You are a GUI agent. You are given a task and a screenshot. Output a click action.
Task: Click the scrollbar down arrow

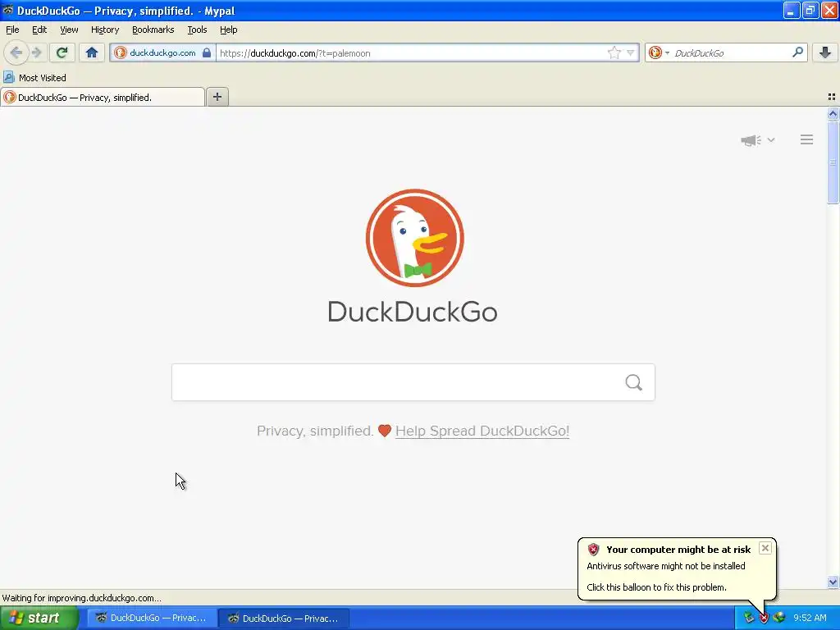(x=833, y=582)
